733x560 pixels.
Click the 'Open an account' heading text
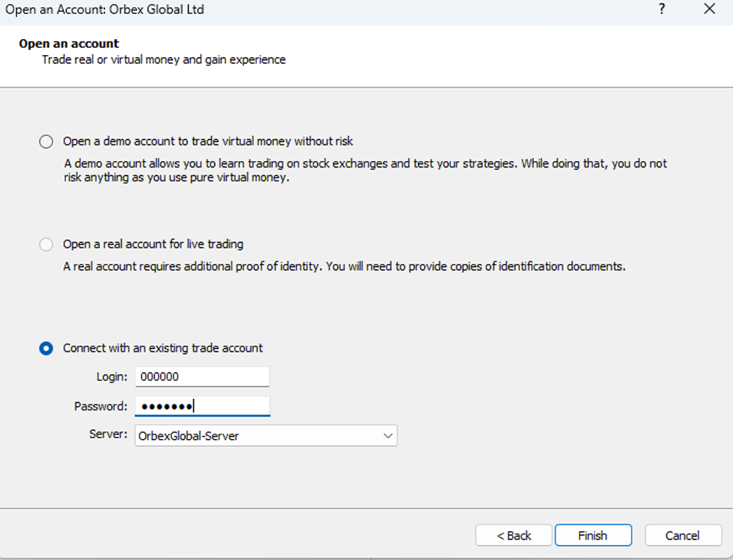(68, 44)
